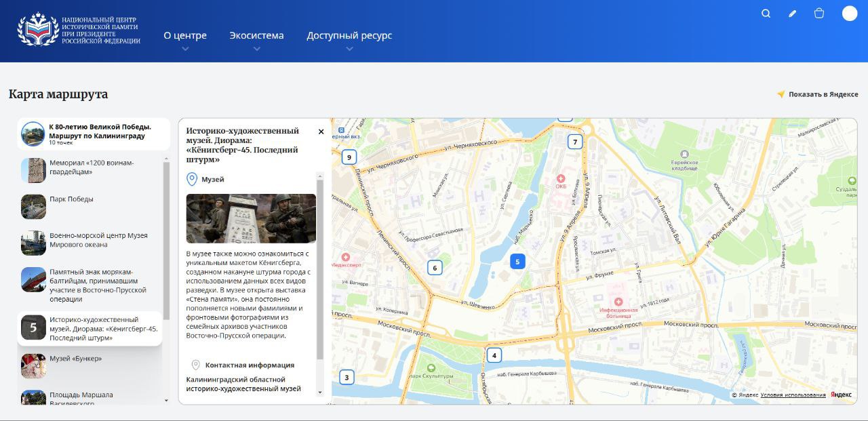This screenshot has width=868, height=421.
Task: Click Показать в Яндексе link
Action: pos(823,94)
